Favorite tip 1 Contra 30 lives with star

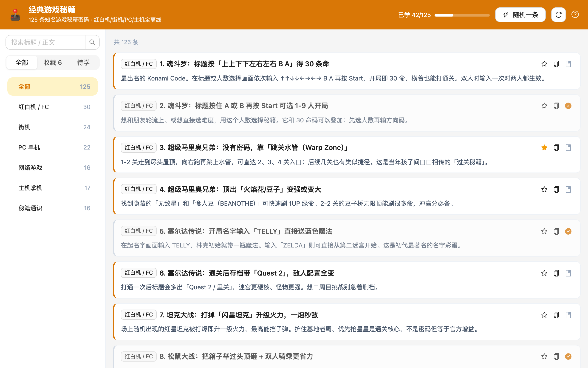(544, 64)
